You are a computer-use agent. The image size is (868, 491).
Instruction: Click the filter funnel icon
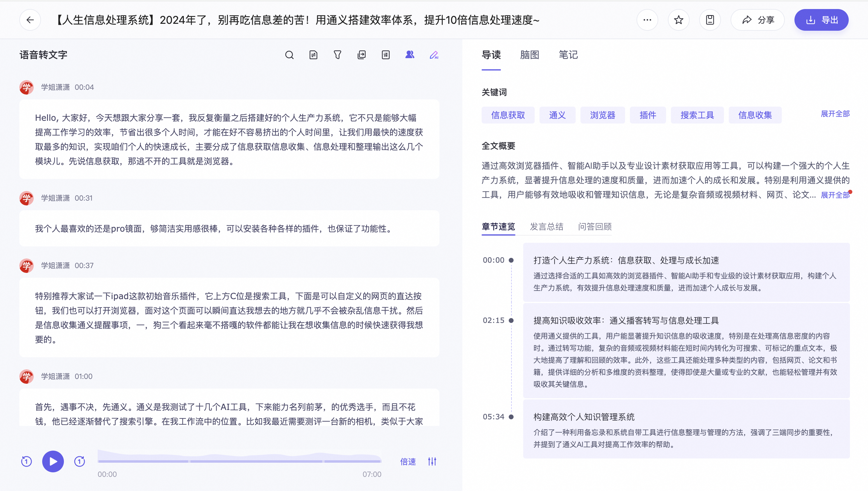[337, 55]
